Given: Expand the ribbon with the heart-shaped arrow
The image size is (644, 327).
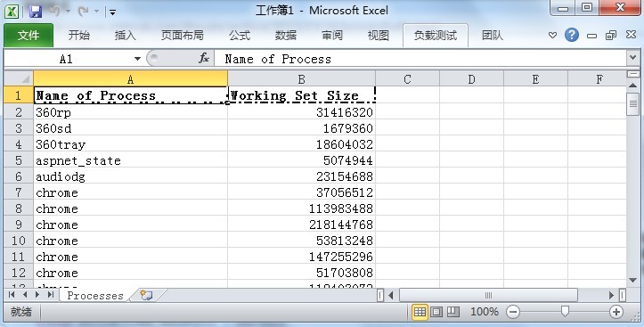Looking at the screenshot, I should (553, 36).
